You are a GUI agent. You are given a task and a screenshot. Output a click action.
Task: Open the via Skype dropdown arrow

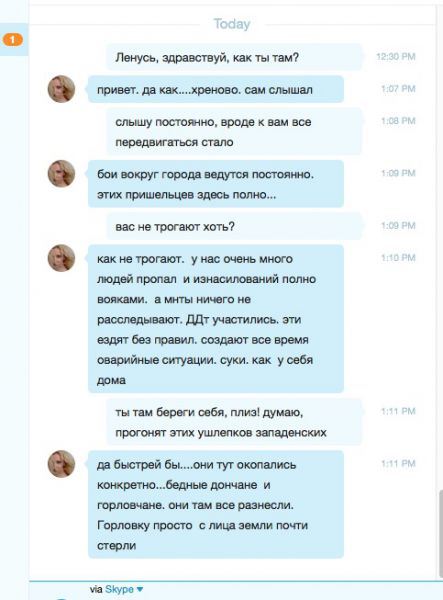140,589
